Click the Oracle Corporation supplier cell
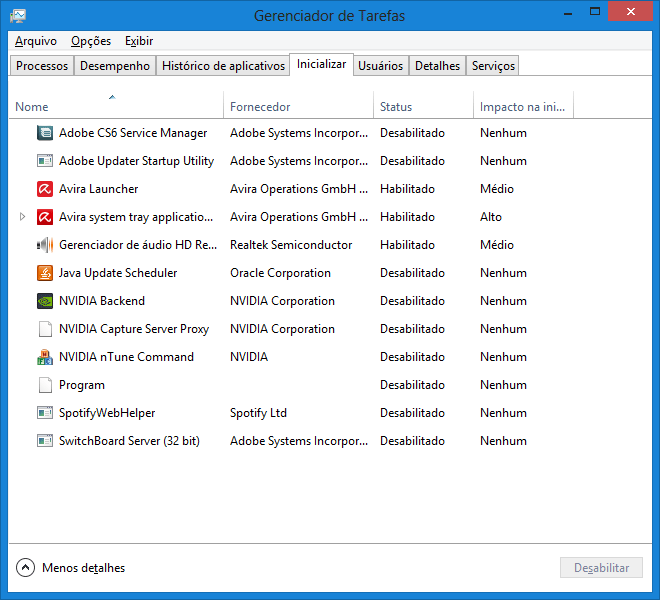The image size is (660, 600). coord(280,273)
